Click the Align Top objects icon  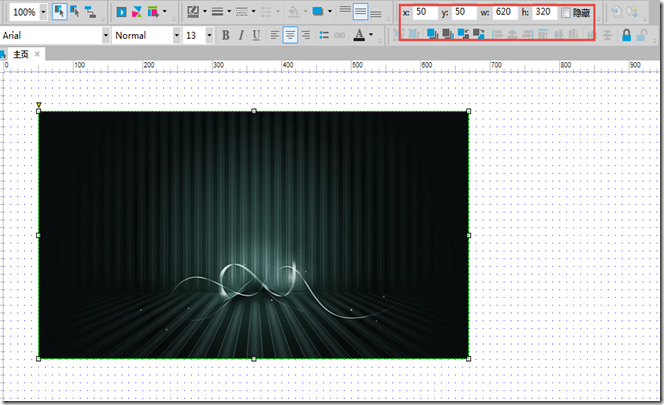coord(543,34)
